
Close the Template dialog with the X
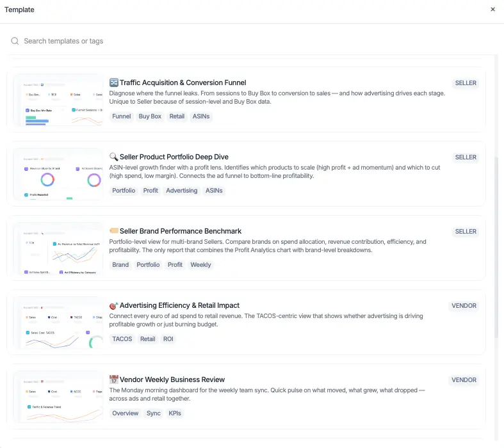pyautogui.click(x=492, y=10)
